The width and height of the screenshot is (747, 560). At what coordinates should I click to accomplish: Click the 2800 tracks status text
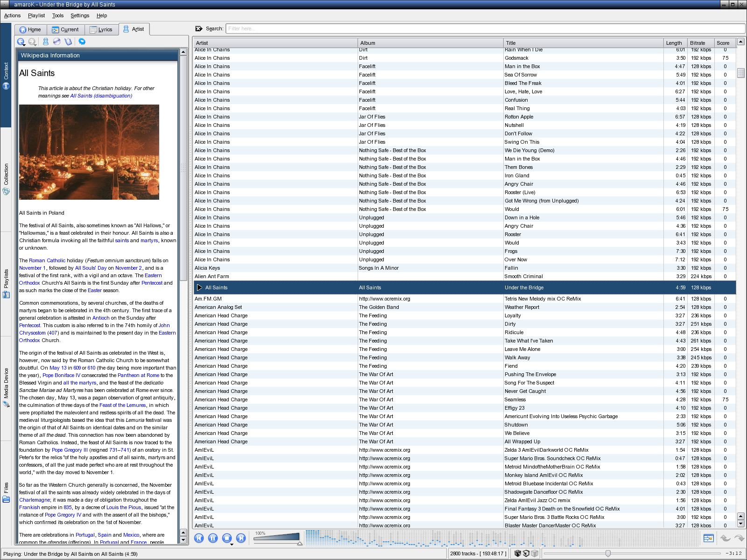pyautogui.click(x=477, y=553)
